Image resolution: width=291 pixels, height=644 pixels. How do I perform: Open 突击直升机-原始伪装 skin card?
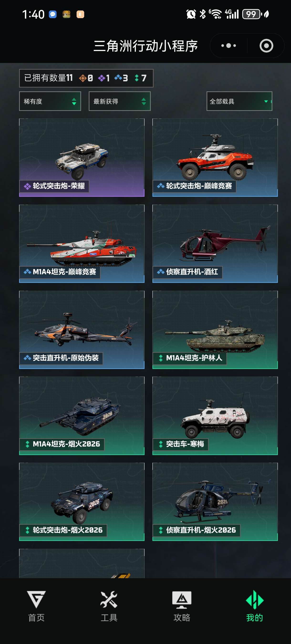click(82, 329)
